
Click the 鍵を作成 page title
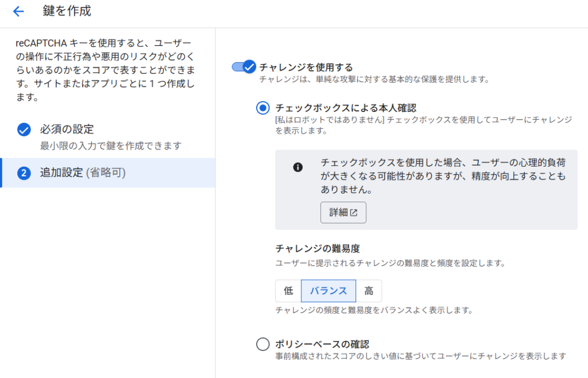[67, 11]
